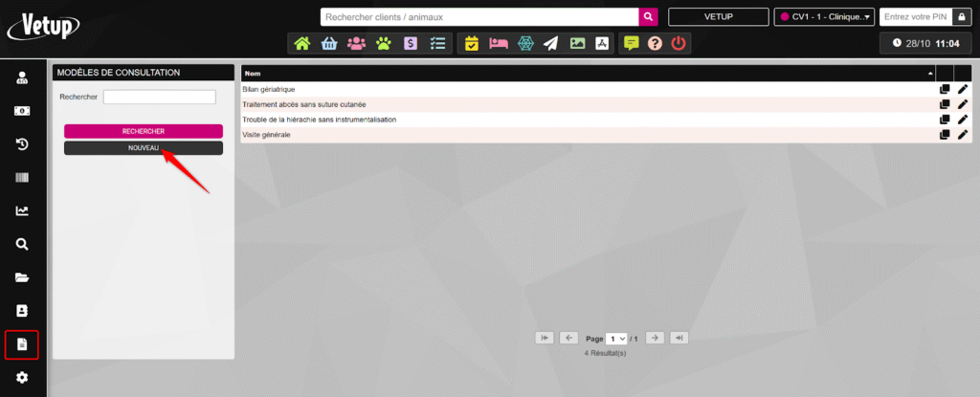Viewport: 980px width, 397px height.
Task: Sort by the Nom column header
Action: tap(586, 73)
